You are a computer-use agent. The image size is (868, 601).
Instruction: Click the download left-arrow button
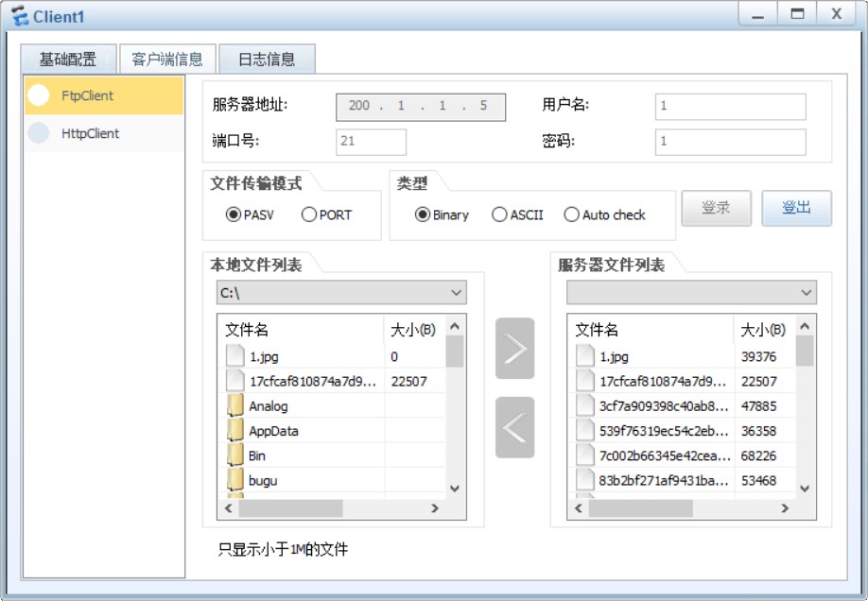[x=514, y=428]
